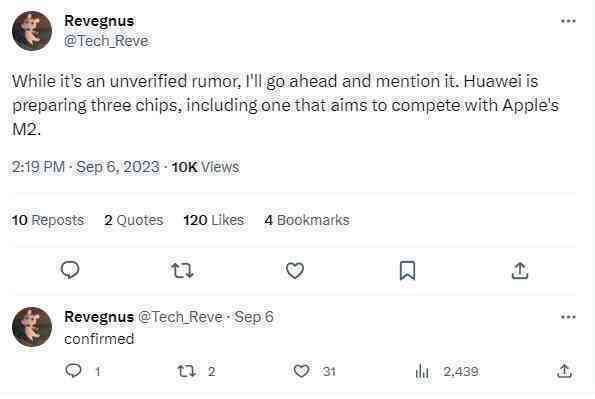Open the 4 Bookmarks count
595x399 pixels.
click(307, 220)
